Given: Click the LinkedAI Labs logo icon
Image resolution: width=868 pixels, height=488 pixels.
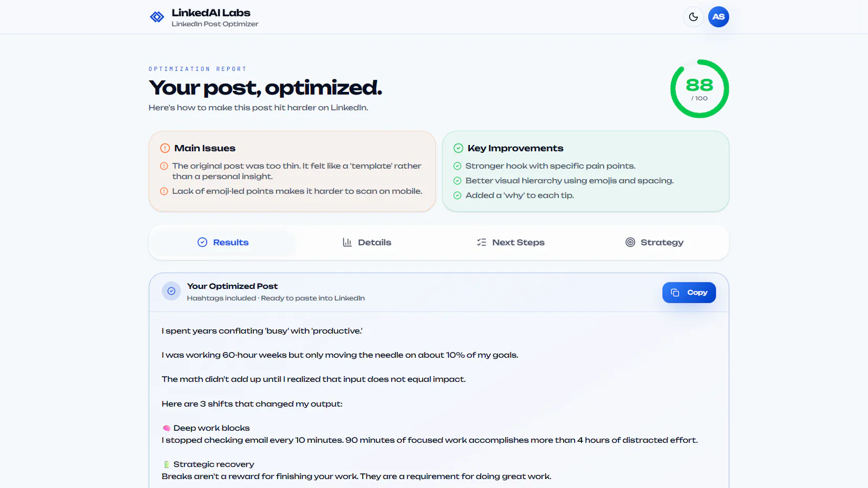Looking at the screenshot, I should tap(157, 17).
